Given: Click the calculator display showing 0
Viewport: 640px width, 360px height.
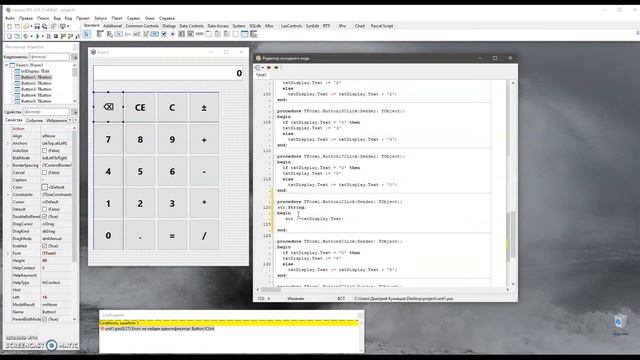Looking at the screenshot, I should coord(168,73).
